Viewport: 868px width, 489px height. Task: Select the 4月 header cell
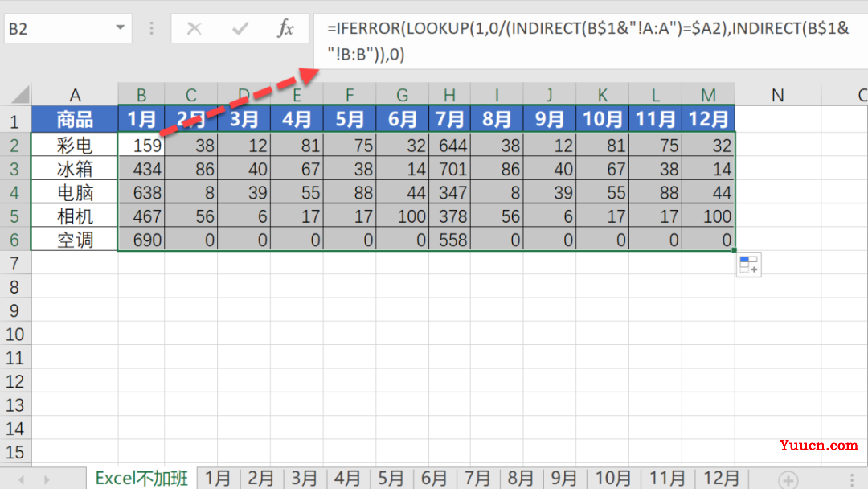297,119
